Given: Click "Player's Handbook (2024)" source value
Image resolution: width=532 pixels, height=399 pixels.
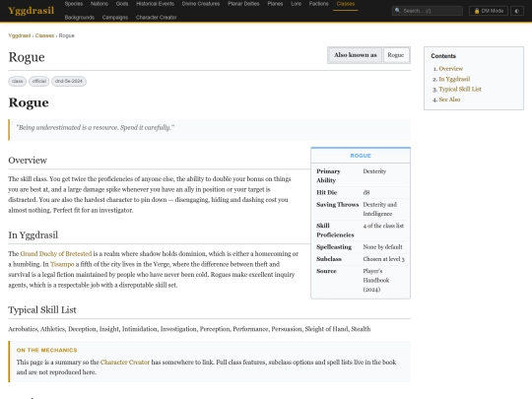Looking at the screenshot, I should [376, 280].
